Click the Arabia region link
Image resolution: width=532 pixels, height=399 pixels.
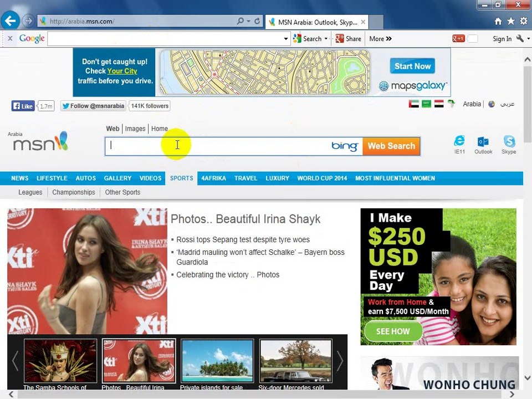coord(472,104)
